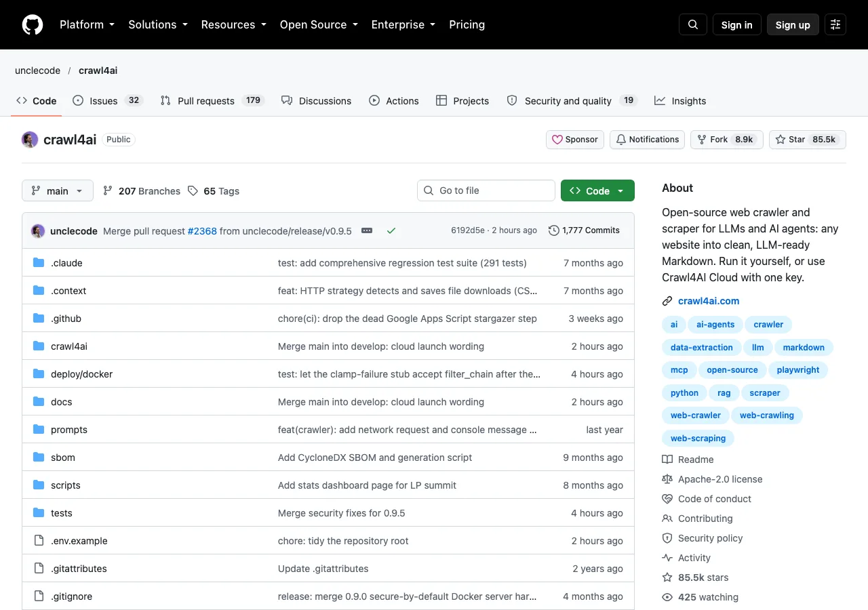Open the Resources dropdown in header
Screen dimensions: 868x610
pos(234,24)
